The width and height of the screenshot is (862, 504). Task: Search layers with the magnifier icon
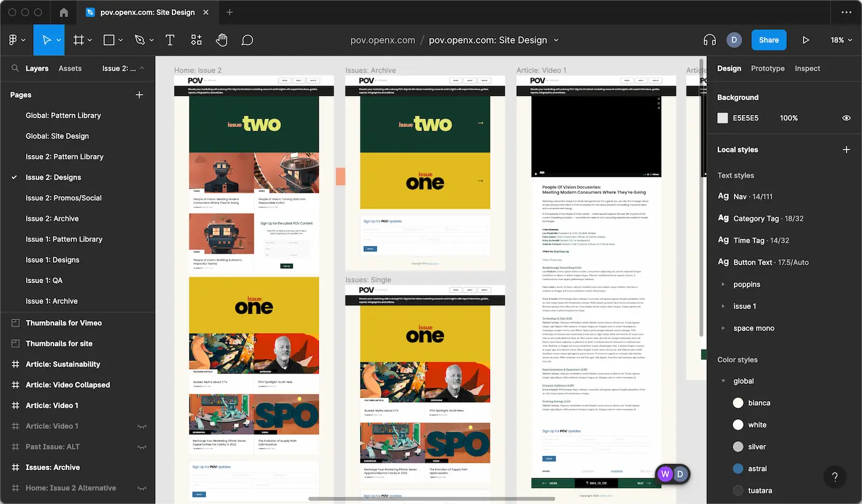(x=15, y=68)
